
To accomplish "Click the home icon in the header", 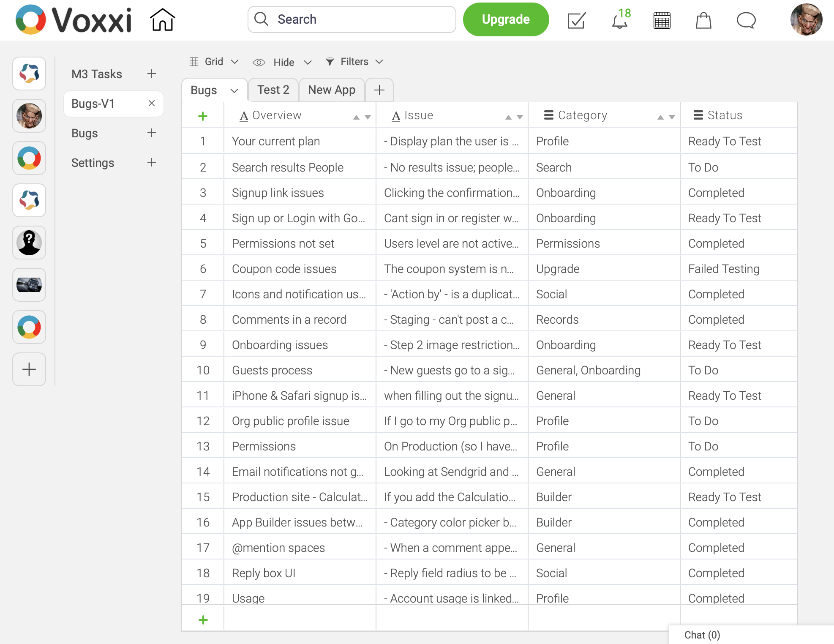I will click(163, 20).
